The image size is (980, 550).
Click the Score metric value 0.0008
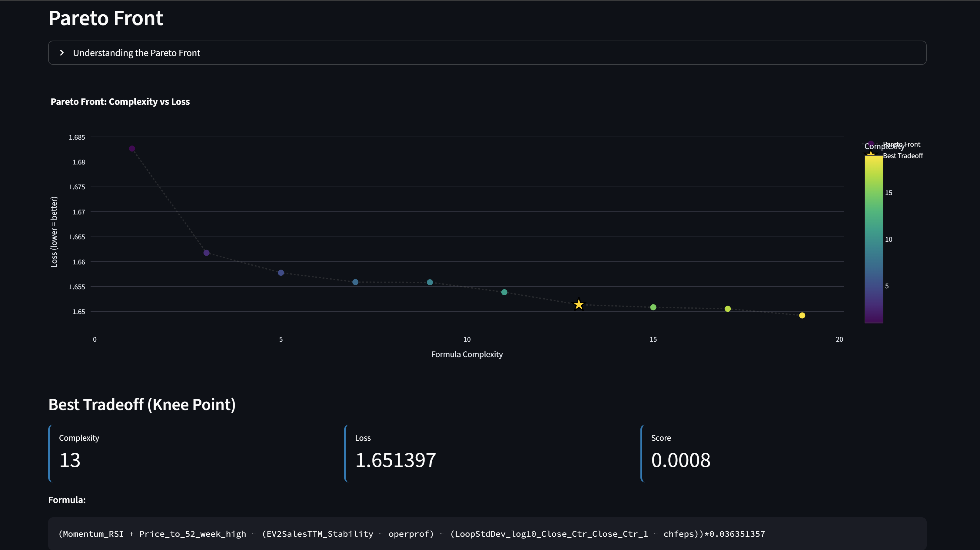coord(681,460)
